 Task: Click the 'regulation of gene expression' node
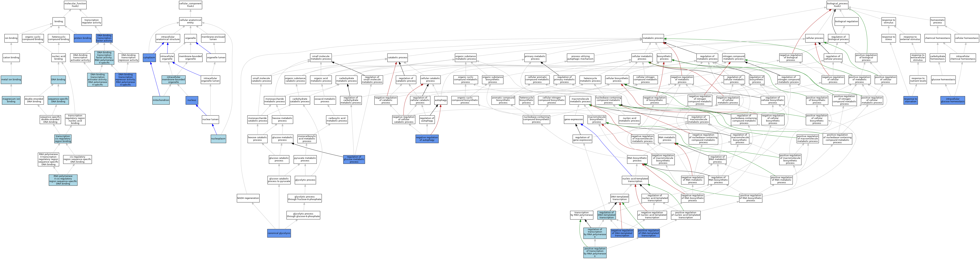click(582, 139)
